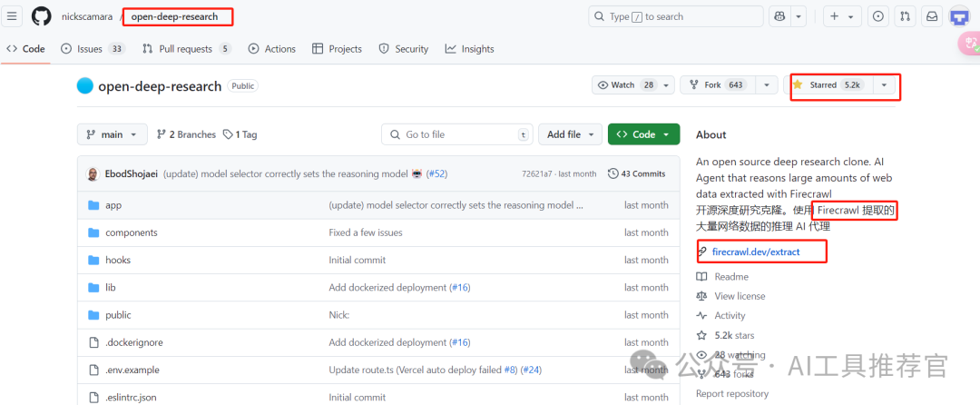The width and height of the screenshot is (980, 405).
Task: Click the .dockerignore file icon
Action: (x=93, y=342)
